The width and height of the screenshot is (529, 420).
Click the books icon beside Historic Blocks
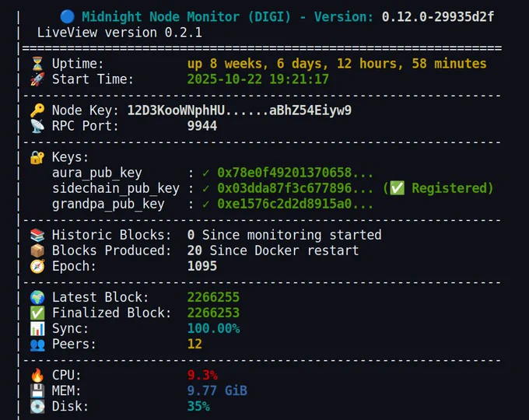(x=37, y=235)
